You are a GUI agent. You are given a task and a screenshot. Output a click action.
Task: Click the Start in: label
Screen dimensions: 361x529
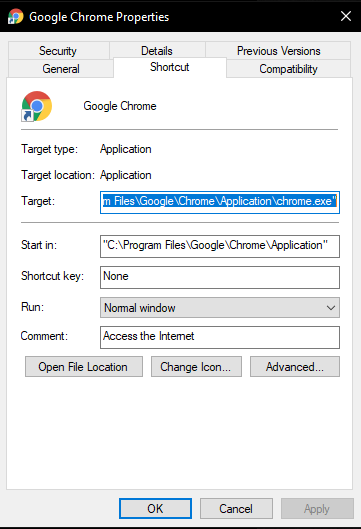click(x=39, y=245)
